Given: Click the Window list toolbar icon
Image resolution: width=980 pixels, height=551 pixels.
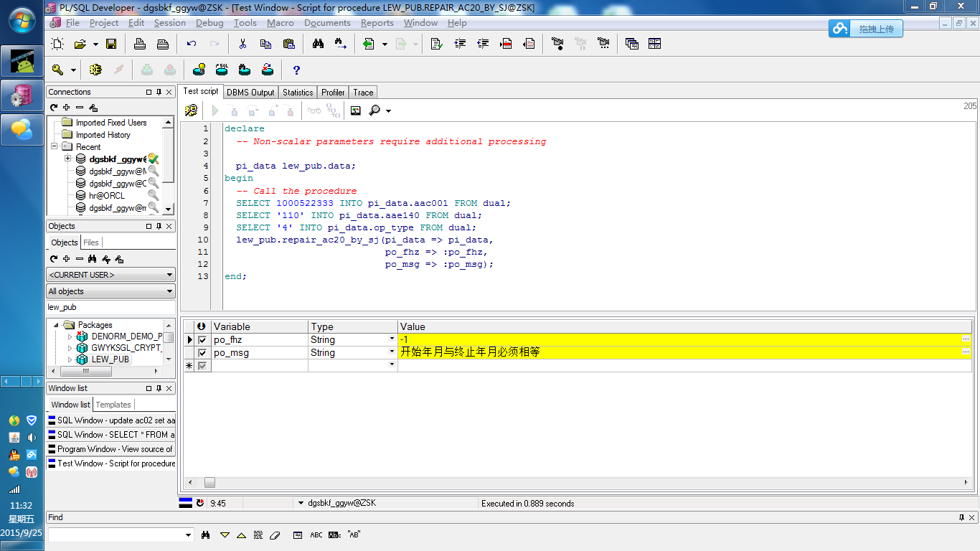Looking at the screenshot, I should [632, 44].
